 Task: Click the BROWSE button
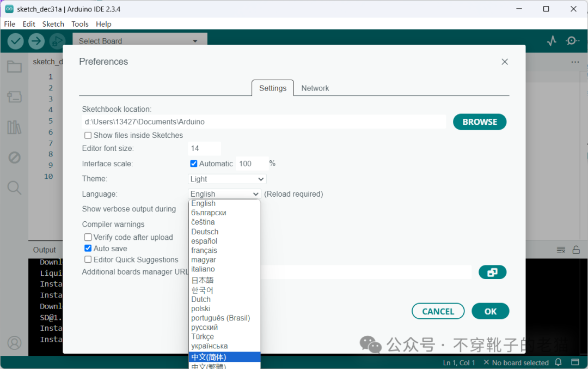point(479,122)
